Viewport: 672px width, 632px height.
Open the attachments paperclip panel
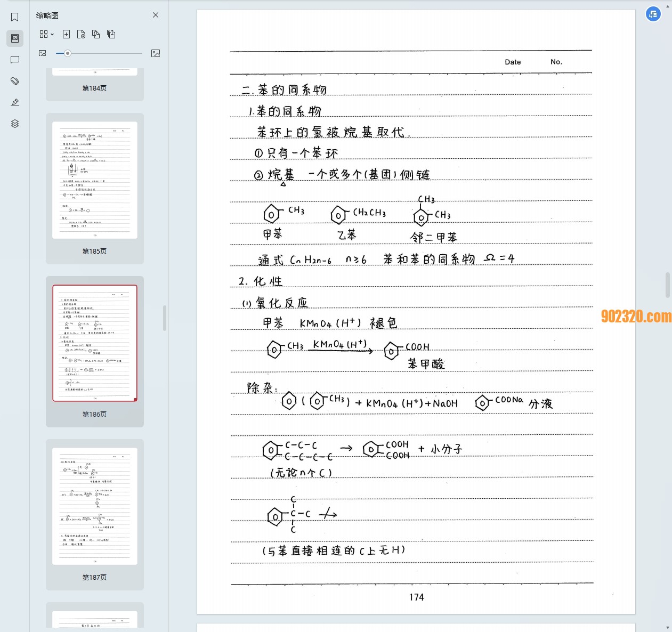(x=15, y=81)
